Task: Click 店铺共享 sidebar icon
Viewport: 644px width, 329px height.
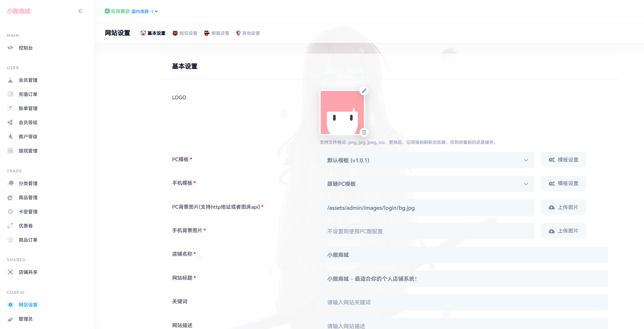Action: [x=11, y=272]
